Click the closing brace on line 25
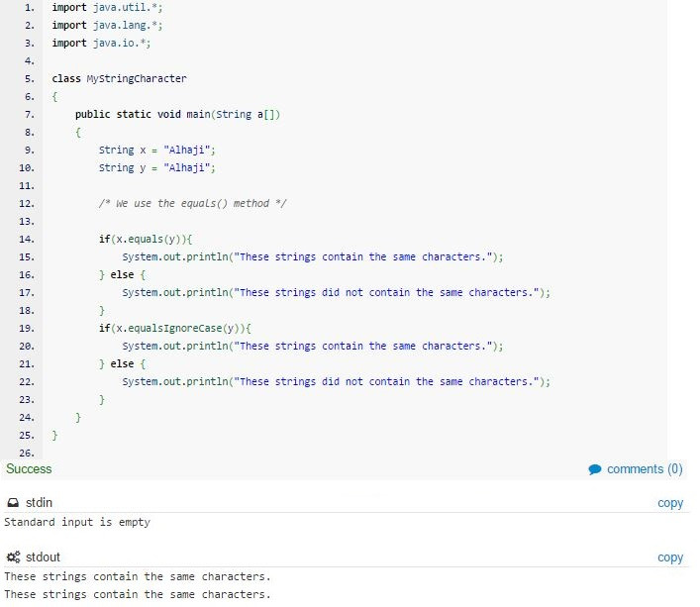 [x=54, y=435]
